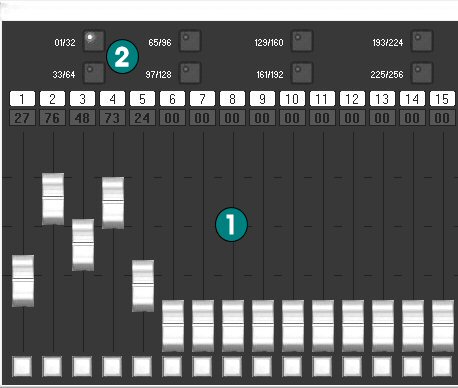Click the flash button under channel 14
Image resolution: width=458 pixels, height=388 pixels.
pyautogui.click(x=412, y=366)
